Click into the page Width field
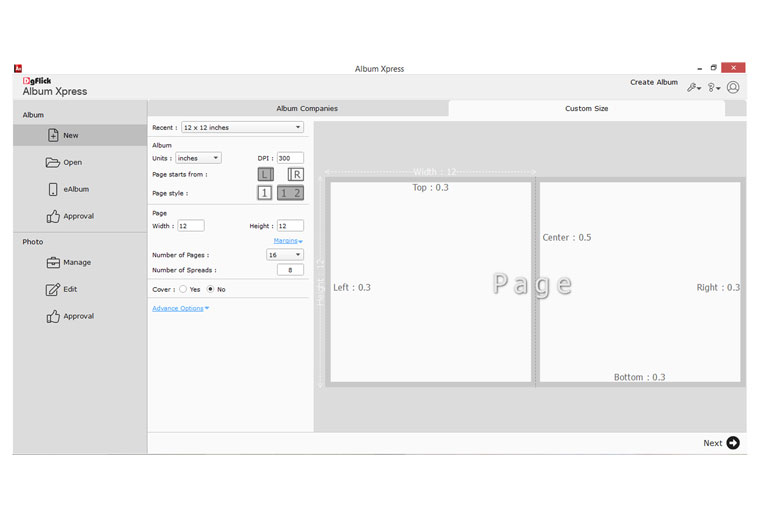Viewport: 760px width, 520px height. coord(190,226)
